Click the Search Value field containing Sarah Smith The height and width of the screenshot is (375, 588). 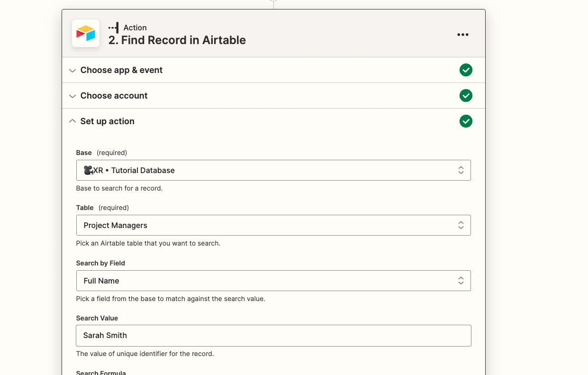point(273,335)
